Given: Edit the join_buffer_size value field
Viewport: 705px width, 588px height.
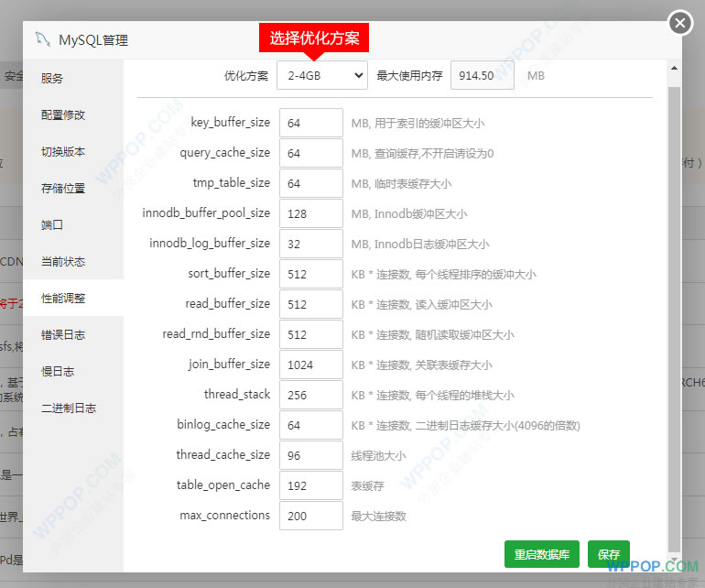Looking at the screenshot, I should [x=310, y=365].
